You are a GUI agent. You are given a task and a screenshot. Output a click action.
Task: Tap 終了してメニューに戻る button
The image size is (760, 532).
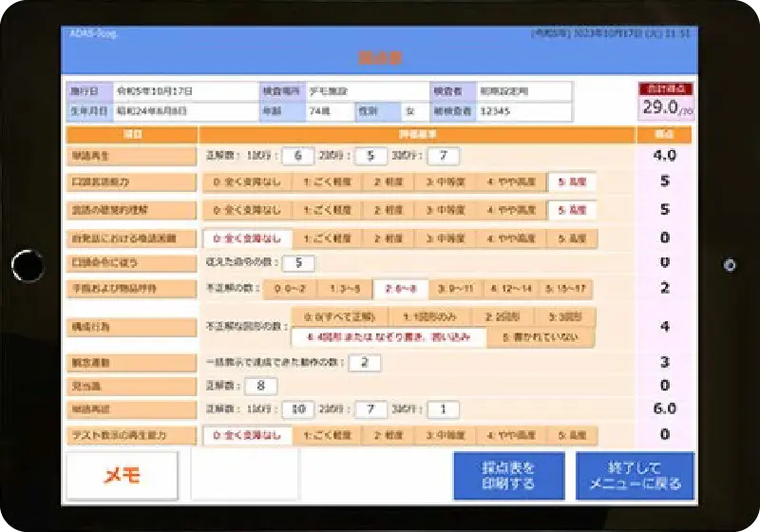point(635,475)
